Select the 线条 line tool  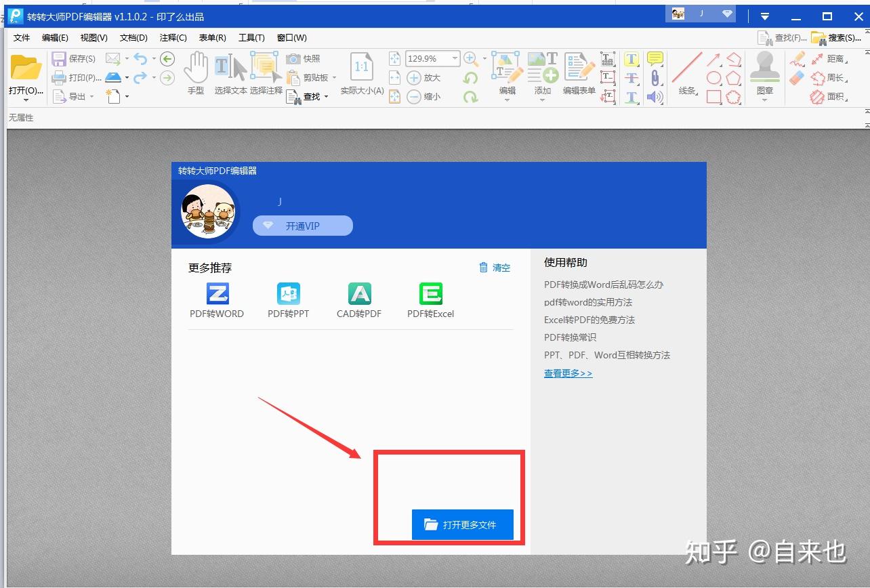point(687,73)
